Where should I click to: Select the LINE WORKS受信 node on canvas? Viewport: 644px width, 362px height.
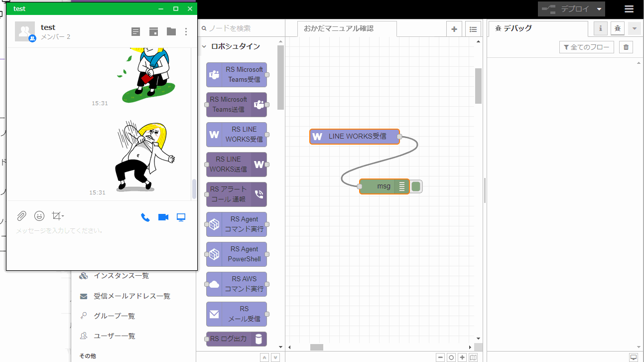click(355, 137)
